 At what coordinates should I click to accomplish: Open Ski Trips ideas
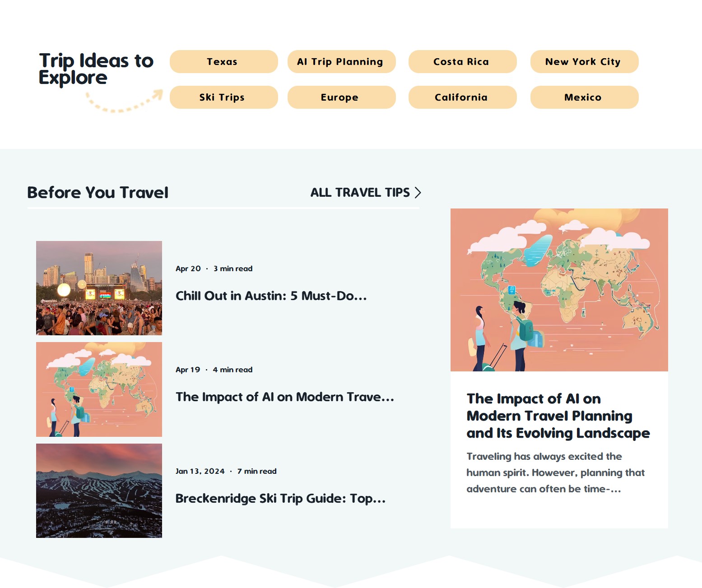click(x=223, y=97)
